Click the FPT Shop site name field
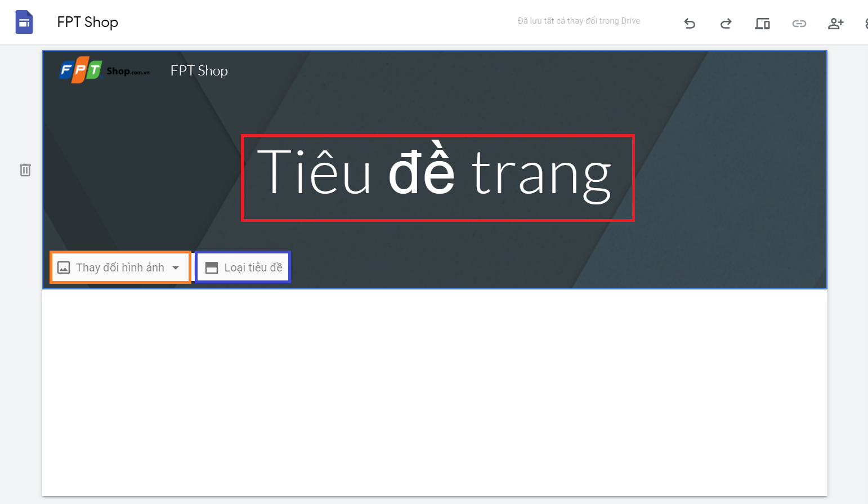The height and width of the screenshot is (504, 868). coord(87,22)
